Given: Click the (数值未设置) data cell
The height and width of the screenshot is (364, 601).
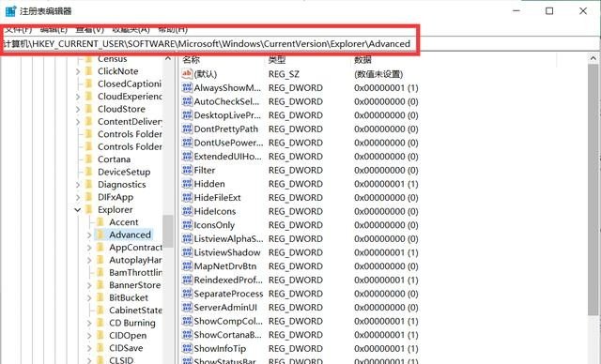Looking at the screenshot, I should [x=378, y=74].
